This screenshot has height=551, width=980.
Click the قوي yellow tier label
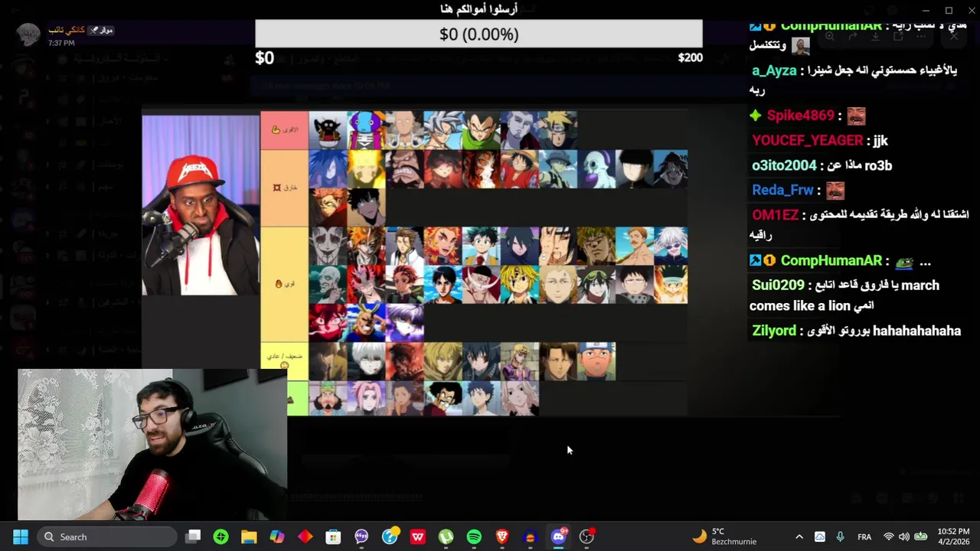pos(284,284)
